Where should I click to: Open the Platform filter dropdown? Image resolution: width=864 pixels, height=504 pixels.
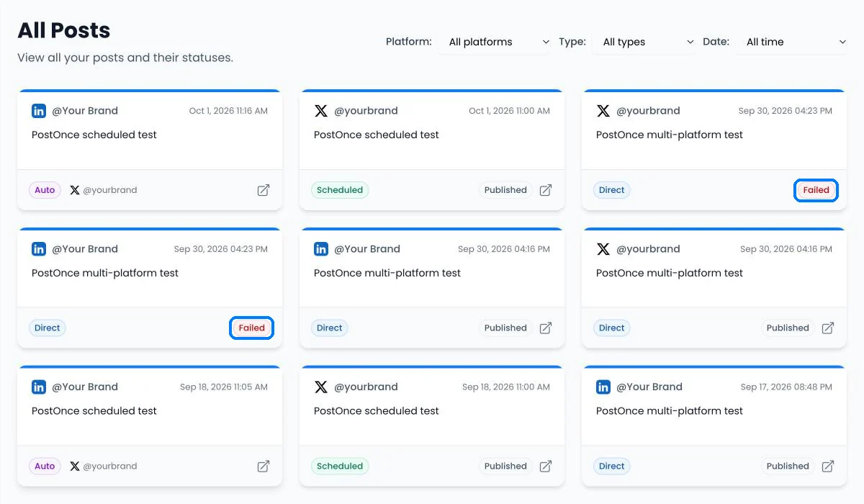point(495,42)
